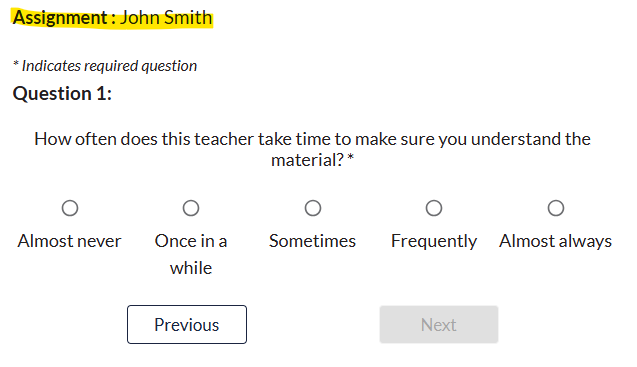Mark the Almost always radio button

[x=556, y=208]
